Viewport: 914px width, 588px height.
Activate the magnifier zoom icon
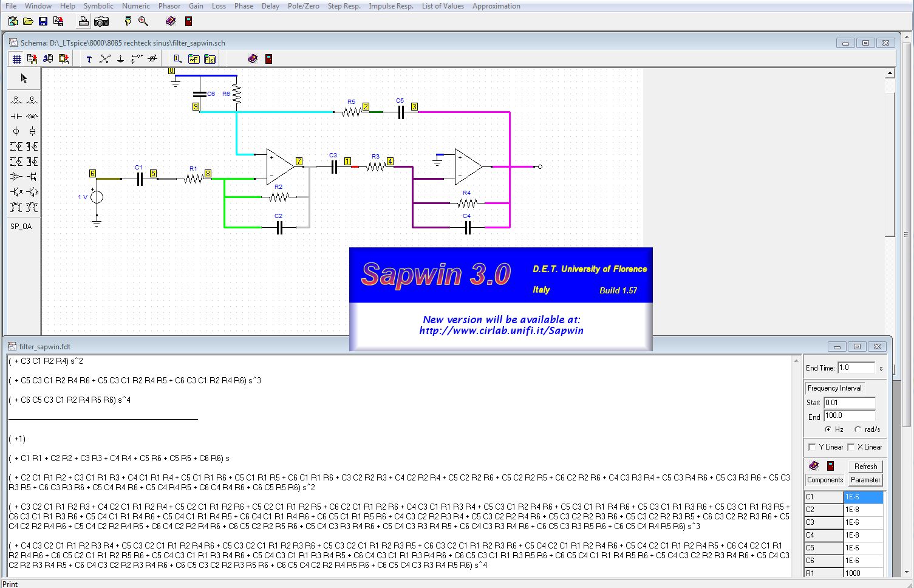pos(143,21)
